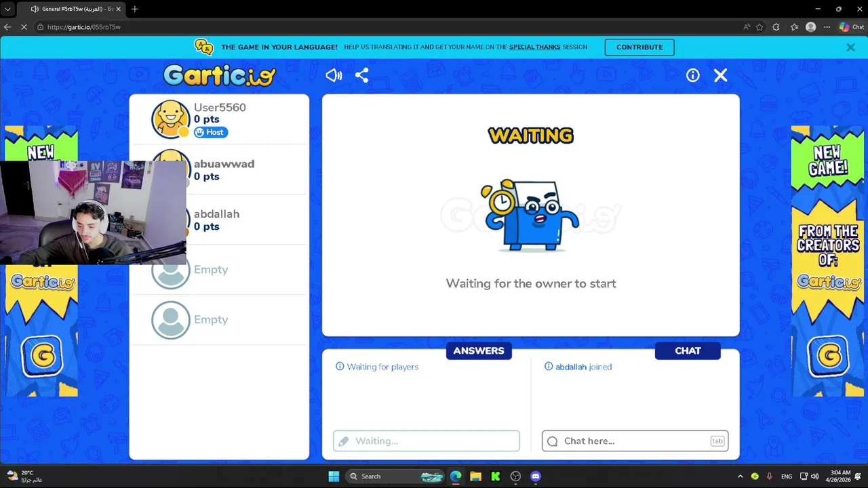Switch ENG input language
This screenshot has width=868, height=488.
point(787,476)
